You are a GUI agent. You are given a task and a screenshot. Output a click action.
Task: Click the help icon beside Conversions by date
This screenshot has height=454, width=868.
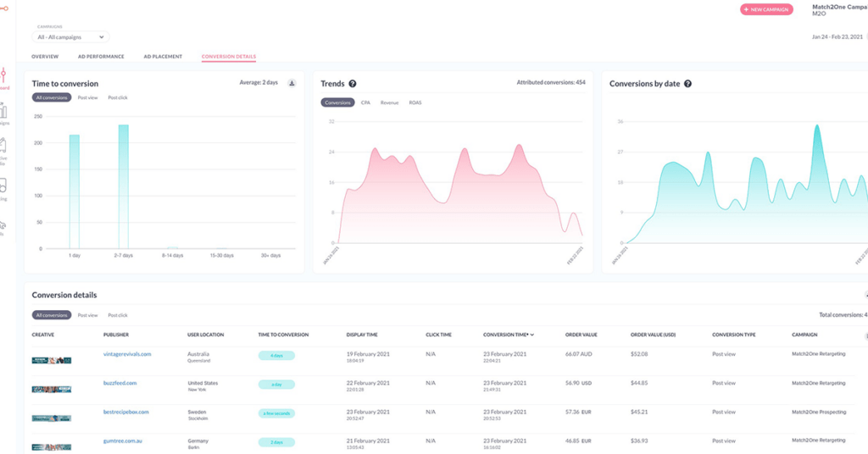click(688, 84)
